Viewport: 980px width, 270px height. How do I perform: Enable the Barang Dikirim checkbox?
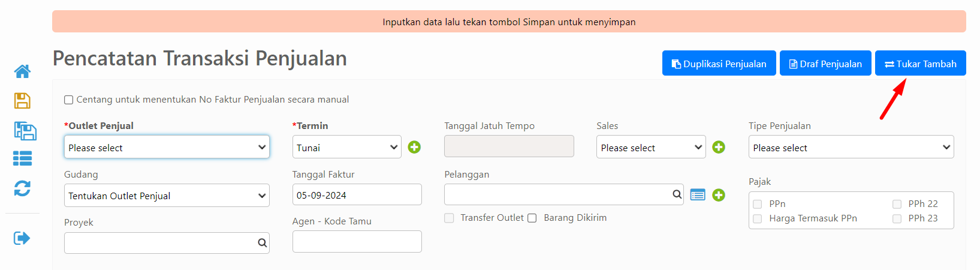[x=532, y=218]
